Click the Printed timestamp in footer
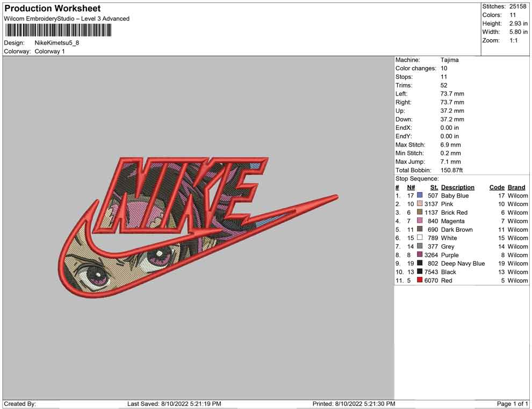Viewport: 532px width, 409px height. (354, 404)
